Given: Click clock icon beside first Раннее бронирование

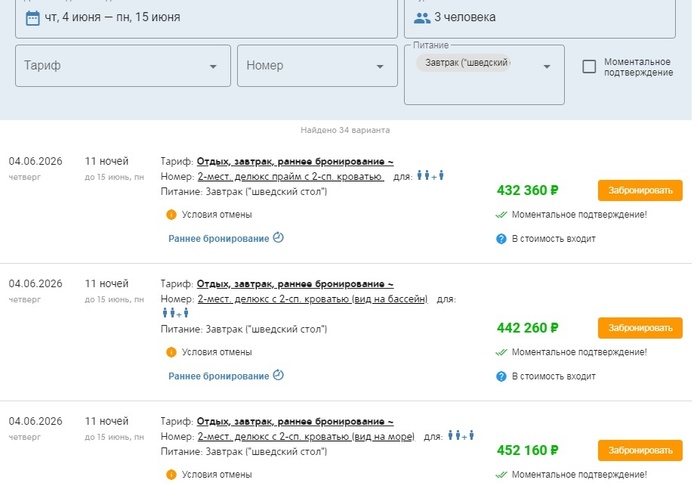Looking at the screenshot, I should 279,238.
